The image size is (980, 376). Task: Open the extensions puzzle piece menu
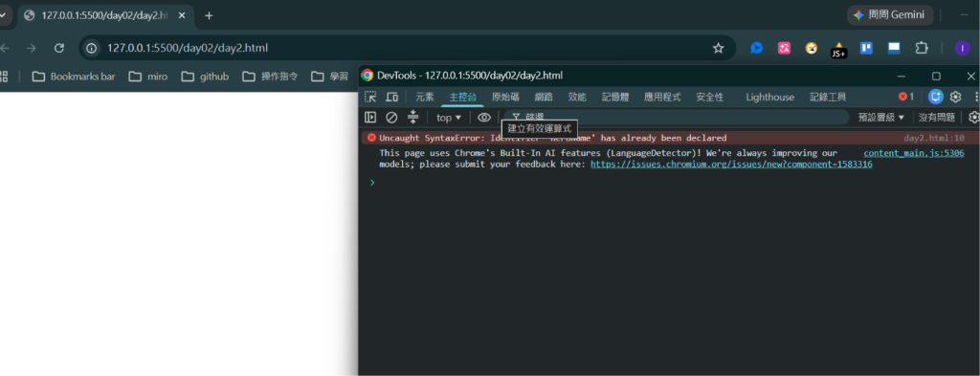922,48
